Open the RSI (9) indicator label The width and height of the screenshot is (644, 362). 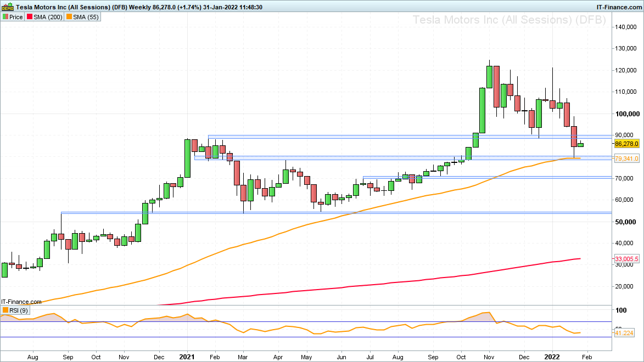pyautogui.click(x=19, y=310)
